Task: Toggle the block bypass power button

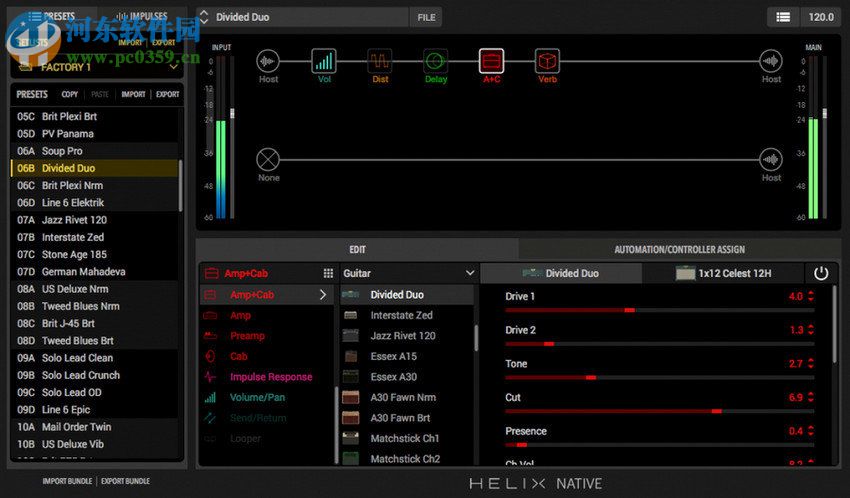Action: pos(821,273)
